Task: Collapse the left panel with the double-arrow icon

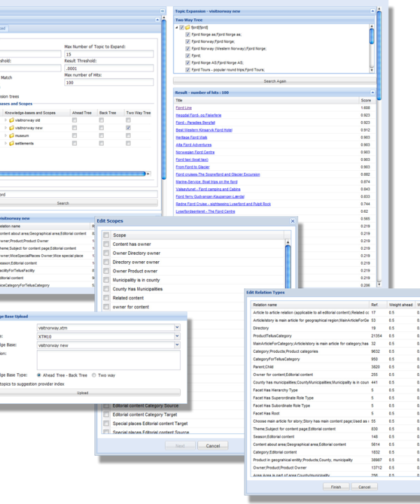Action: coord(162,12)
